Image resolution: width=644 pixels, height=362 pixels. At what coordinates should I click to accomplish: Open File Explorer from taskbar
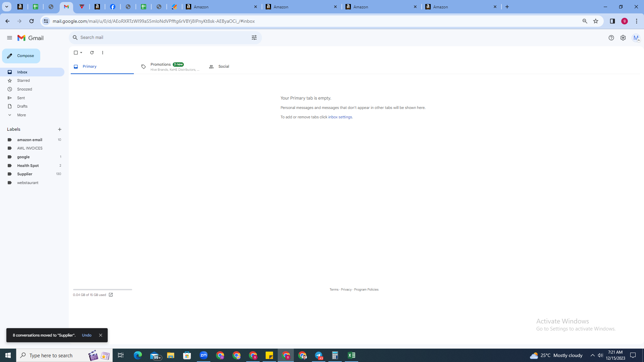tap(171, 355)
